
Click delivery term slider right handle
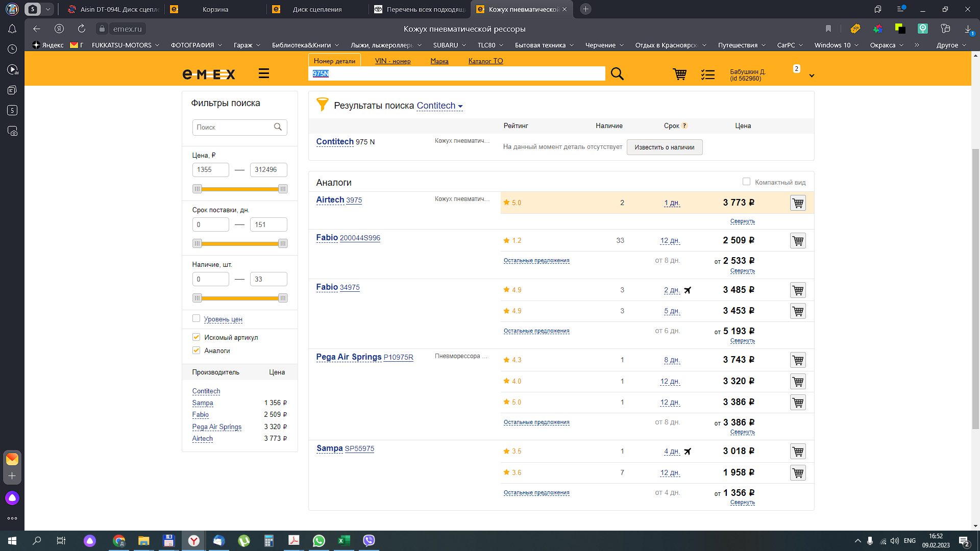click(283, 243)
